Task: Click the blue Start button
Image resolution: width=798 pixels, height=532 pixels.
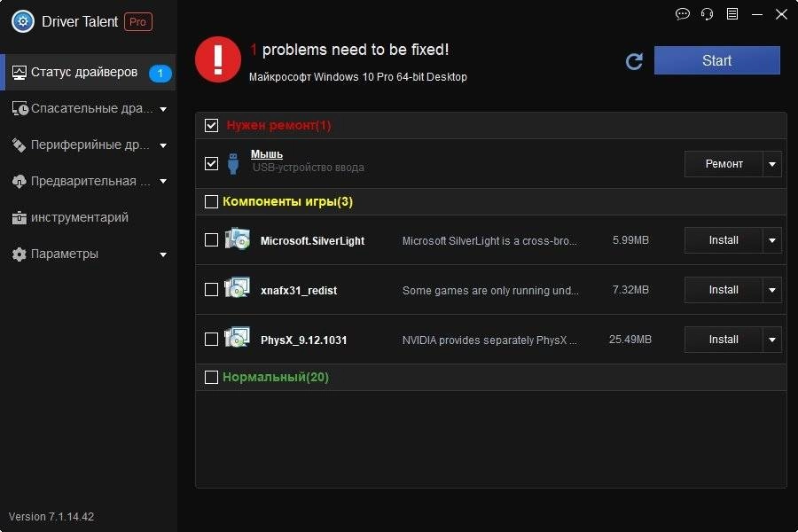Action: coord(716,60)
